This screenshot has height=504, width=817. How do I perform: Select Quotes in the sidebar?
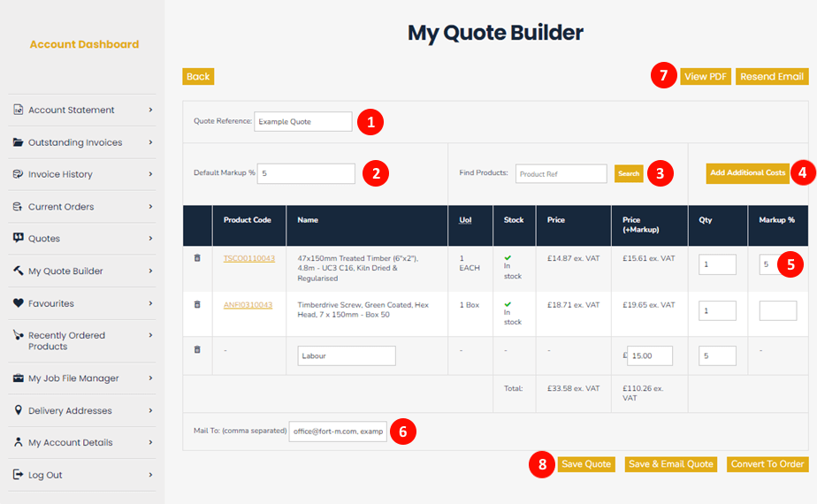click(x=82, y=239)
